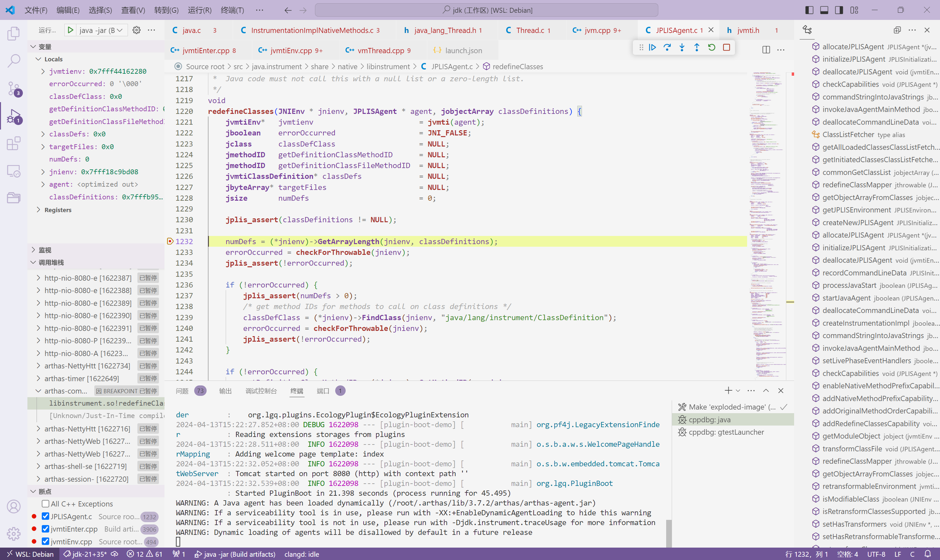Expand the 监视 section
This screenshot has width=940, height=560.
33,250
